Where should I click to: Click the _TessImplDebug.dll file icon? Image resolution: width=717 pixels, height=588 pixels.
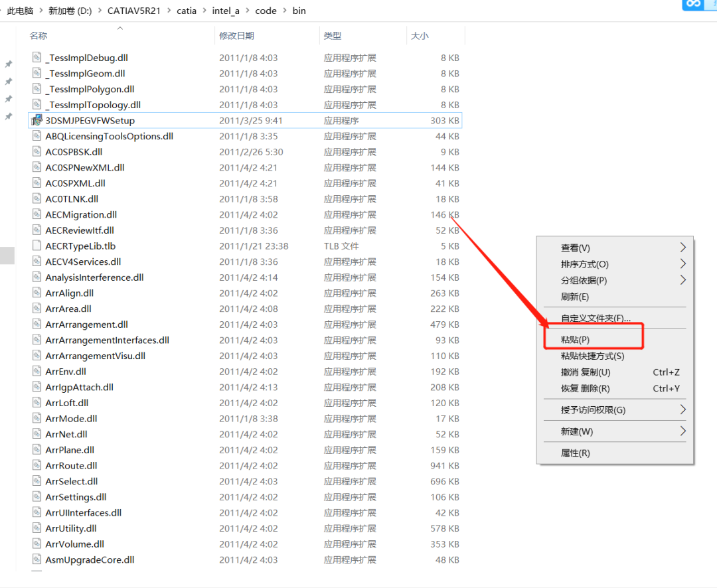coord(37,58)
